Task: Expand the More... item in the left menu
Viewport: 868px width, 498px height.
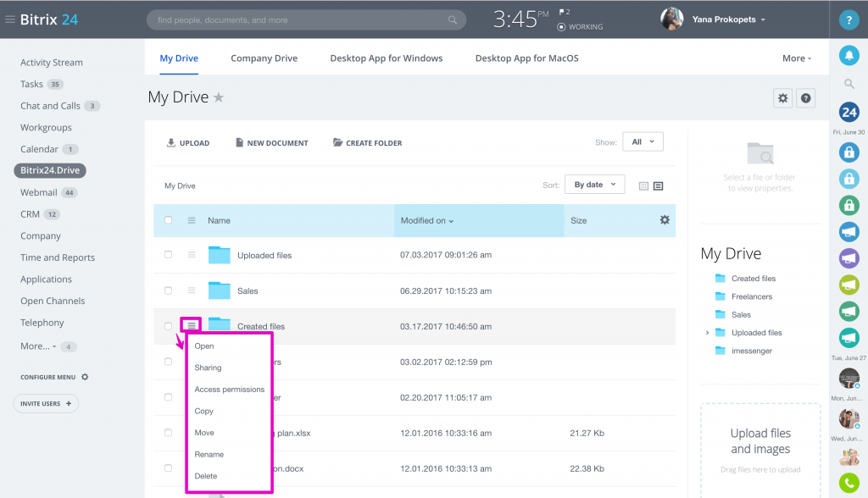Action: click(x=38, y=346)
